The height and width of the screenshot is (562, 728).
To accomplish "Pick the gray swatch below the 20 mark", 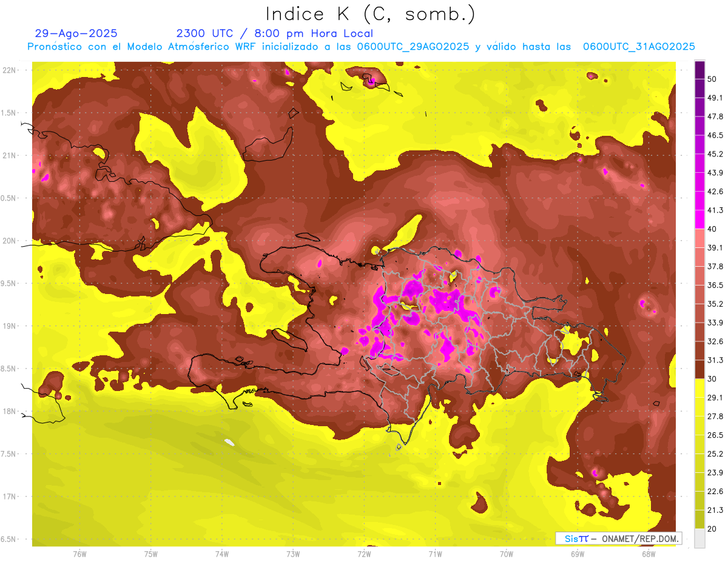I will tap(700, 538).
